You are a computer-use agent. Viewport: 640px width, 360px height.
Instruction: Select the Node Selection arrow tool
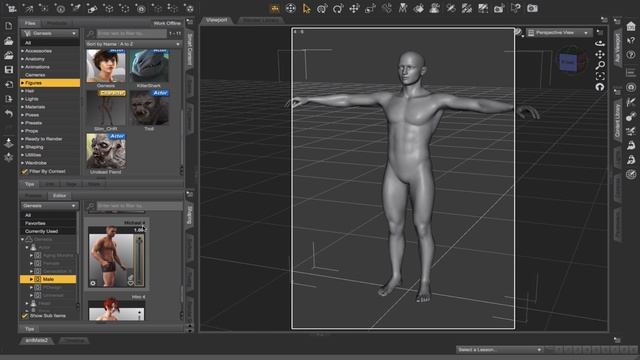pyautogui.click(x=306, y=9)
